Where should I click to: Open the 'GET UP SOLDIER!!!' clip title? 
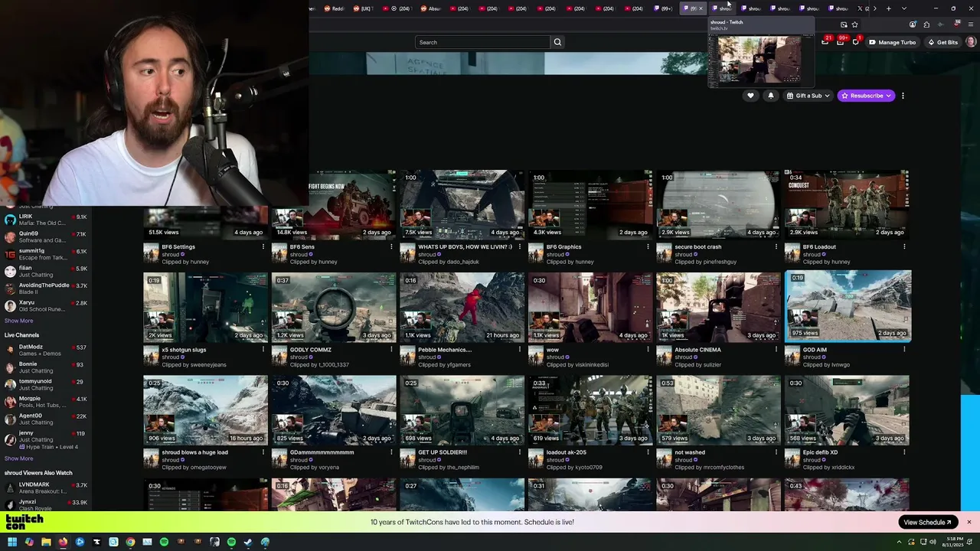pyautogui.click(x=442, y=452)
